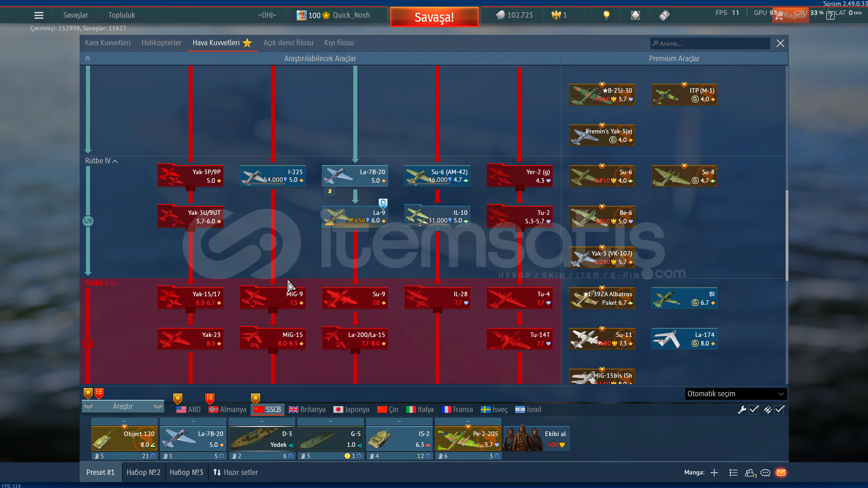Switch to Açık deniz filosu tab
The height and width of the screenshot is (488, 868).
pyautogui.click(x=289, y=43)
